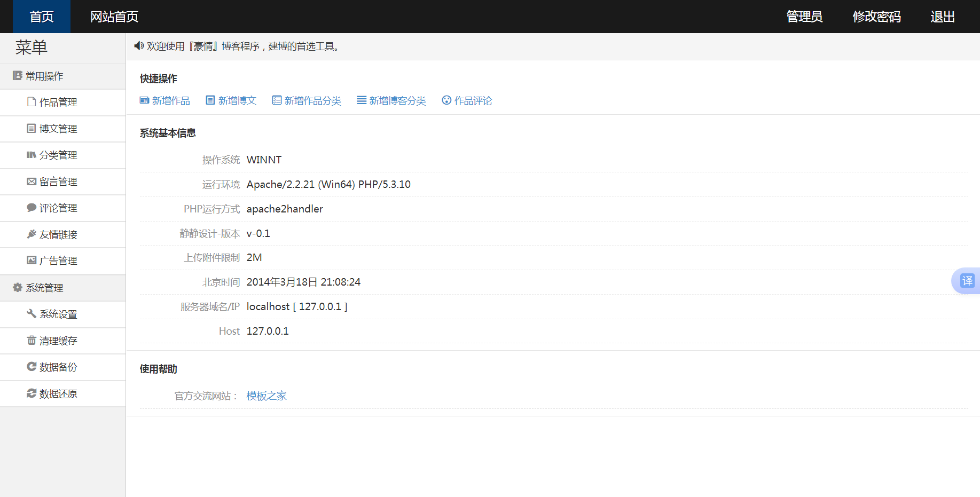The height and width of the screenshot is (497, 980).
Task: Collapse the 系统管理 menu section
Action: pos(44,288)
